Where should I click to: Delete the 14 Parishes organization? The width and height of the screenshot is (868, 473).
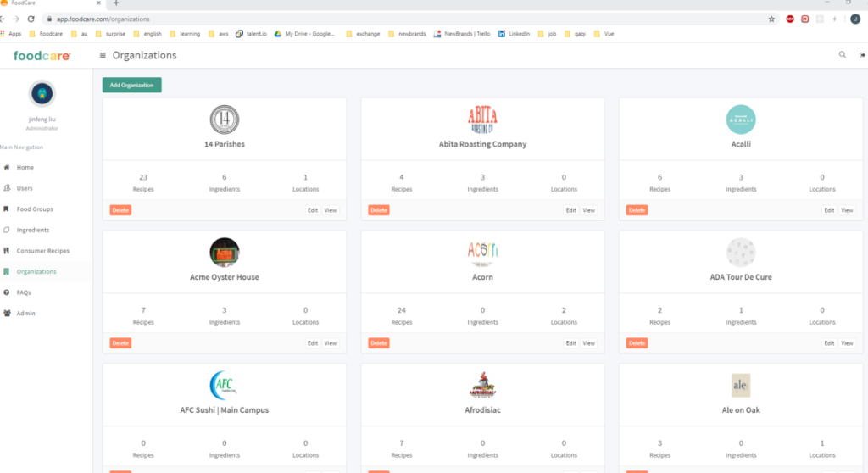(120, 210)
